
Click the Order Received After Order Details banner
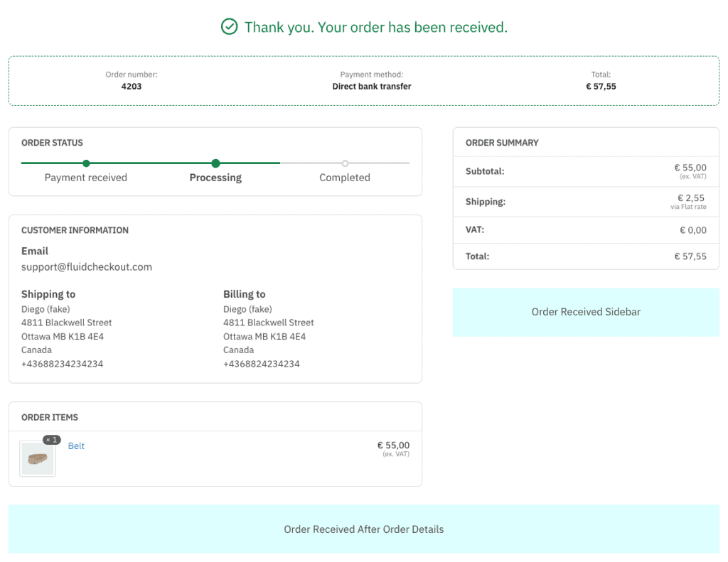click(x=364, y=529)
